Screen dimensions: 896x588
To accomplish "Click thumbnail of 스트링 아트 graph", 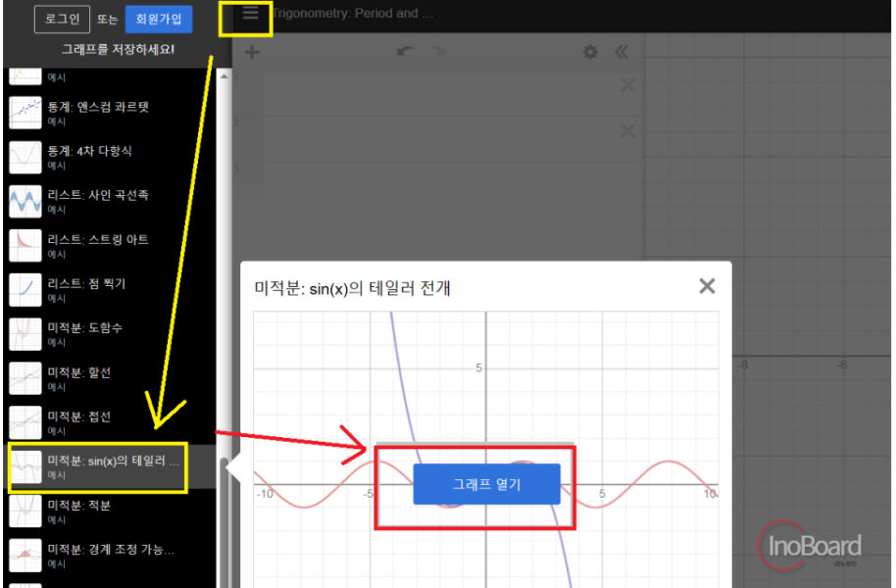I will click(x=25, y=246).
